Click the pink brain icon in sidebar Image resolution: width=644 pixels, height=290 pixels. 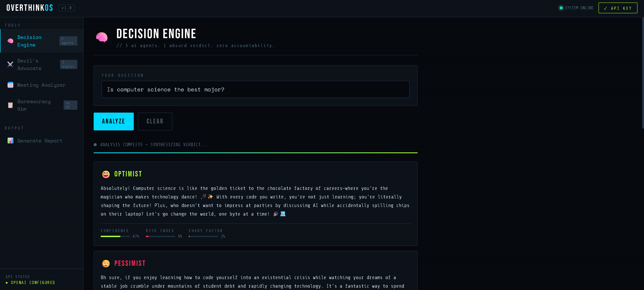pos(10,41)
